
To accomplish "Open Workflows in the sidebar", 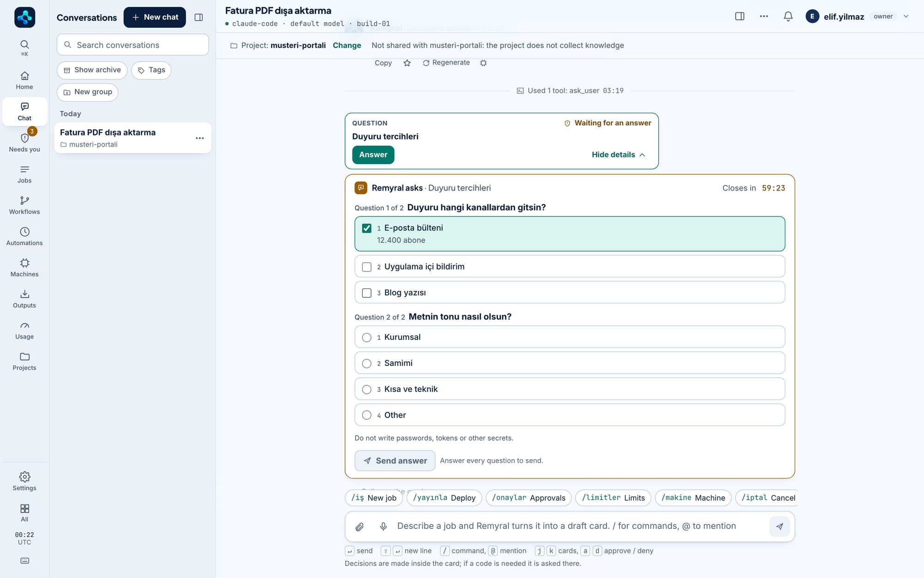I will (x=24, y=205).
